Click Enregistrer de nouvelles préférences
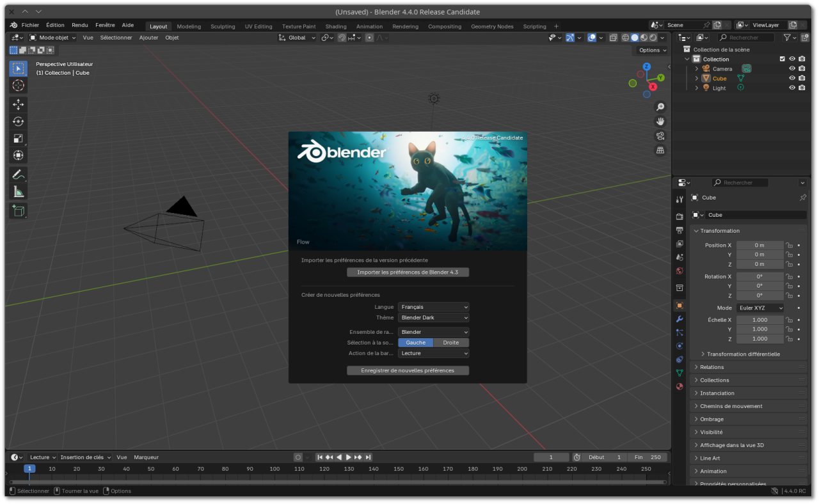This screenshot has width=819, height=504. coord(408,370)
